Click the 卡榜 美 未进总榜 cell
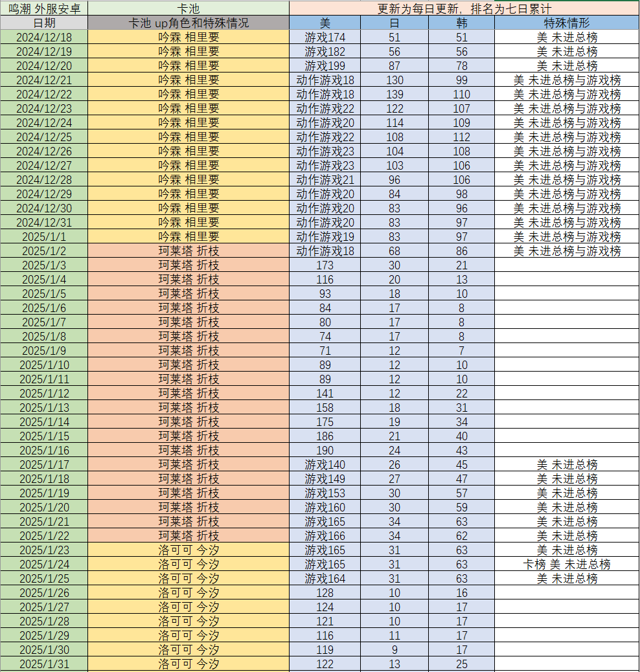Viewport: 640px width, 672px height. (x=567, y=565)
